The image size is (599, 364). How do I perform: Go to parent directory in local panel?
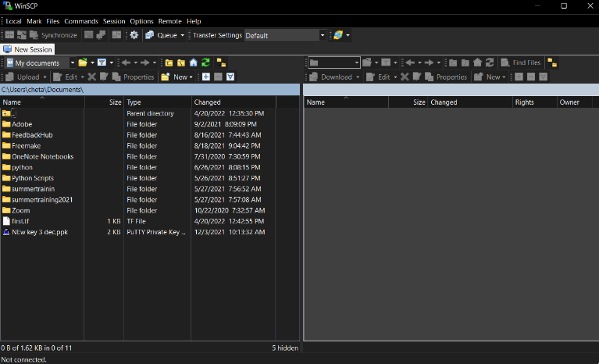[169, 62]
